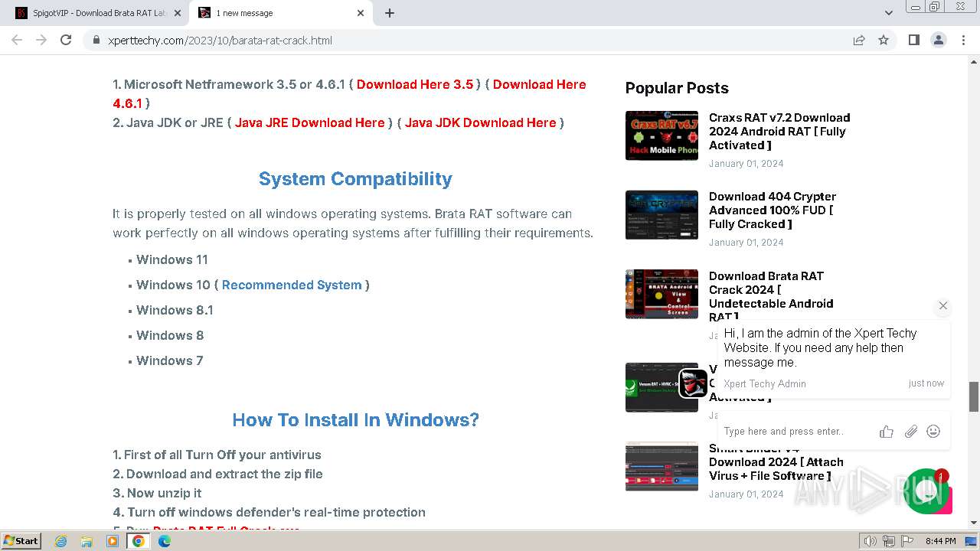The image size is (980, 551).
Task: Go back to the previous page
Action: 17,40
